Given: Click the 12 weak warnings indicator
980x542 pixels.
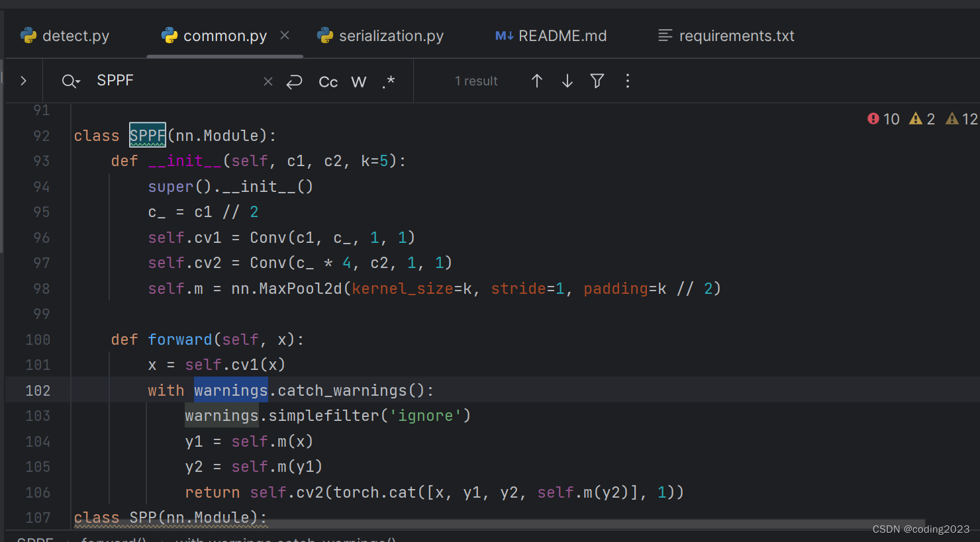Looking at the screenshot, I should 961,118.
